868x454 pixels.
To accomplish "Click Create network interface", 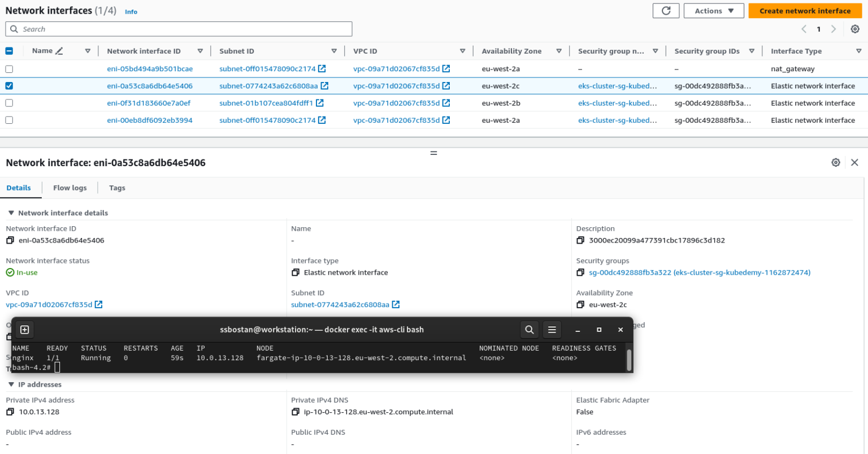I will tap(805, 10).
